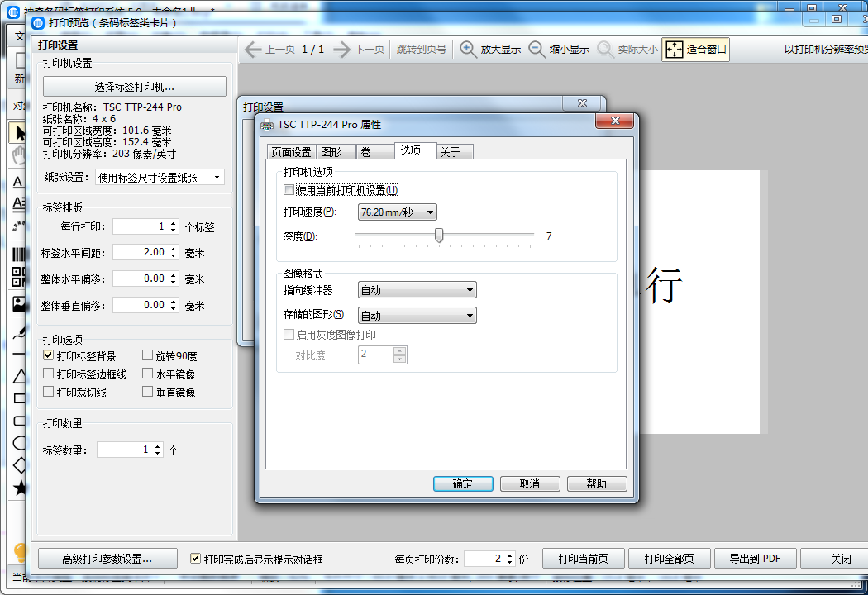Click the zoom in magnifier icon
868x595 pixels.
[469, 50]
